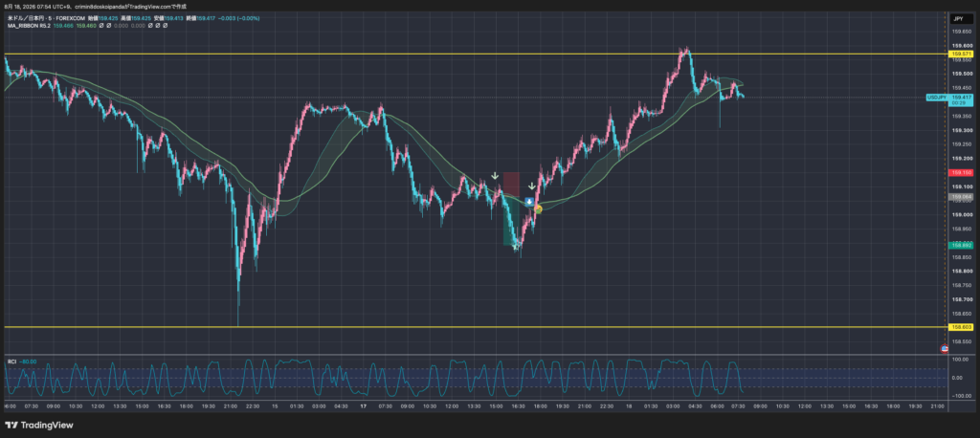
Task: Click the star marker at trade low
Action: coord(516,248)
